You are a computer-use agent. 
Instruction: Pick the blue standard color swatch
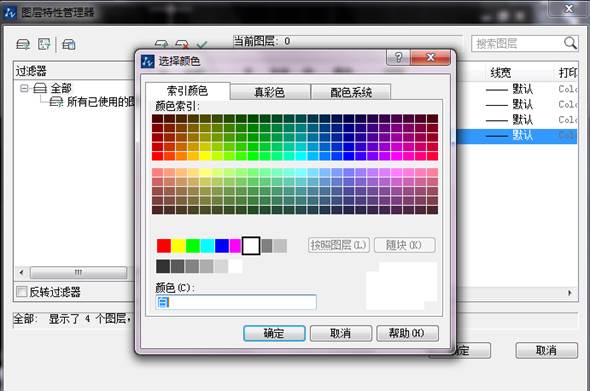tap(222, 246)
